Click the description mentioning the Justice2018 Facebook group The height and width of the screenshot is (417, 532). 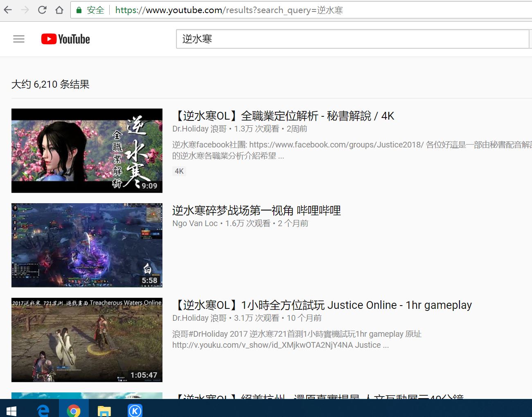pyautogui.click(x=352, y=150)
